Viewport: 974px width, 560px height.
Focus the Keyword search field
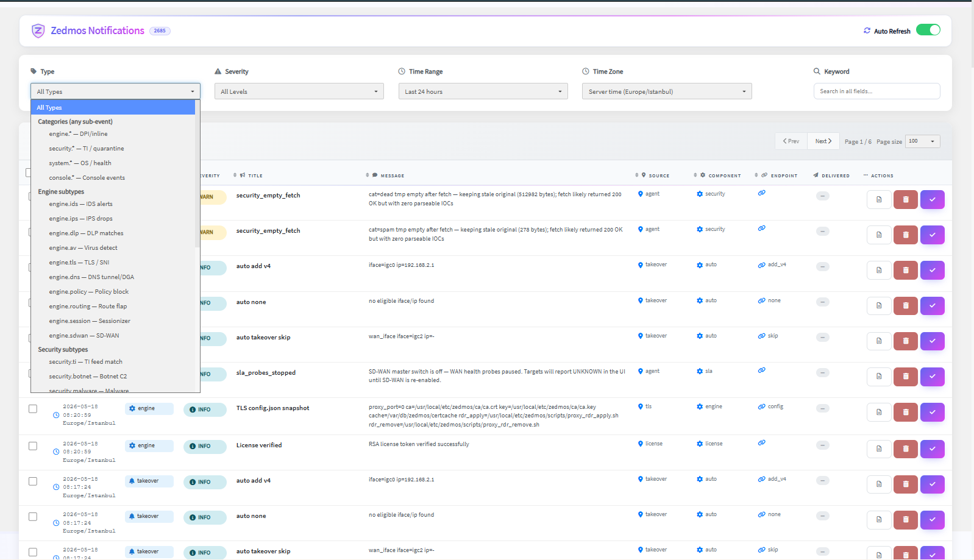(x=876, y=91)
